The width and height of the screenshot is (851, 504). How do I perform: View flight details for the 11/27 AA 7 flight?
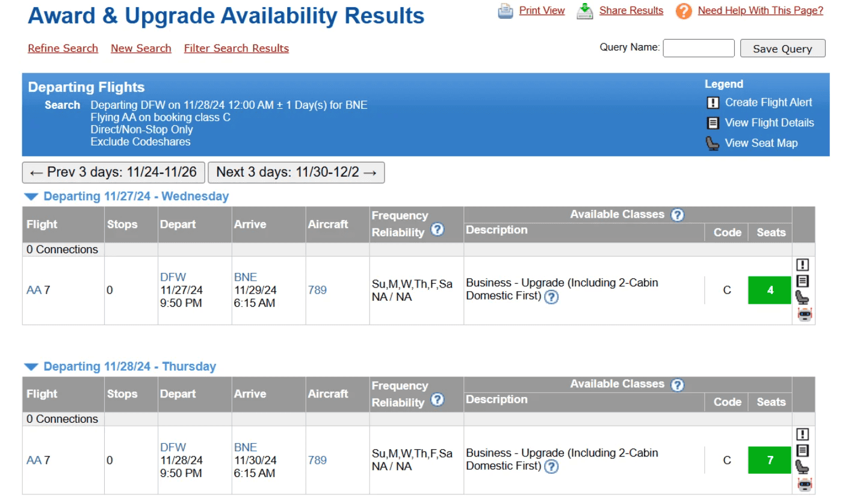(x=803, y=281)
